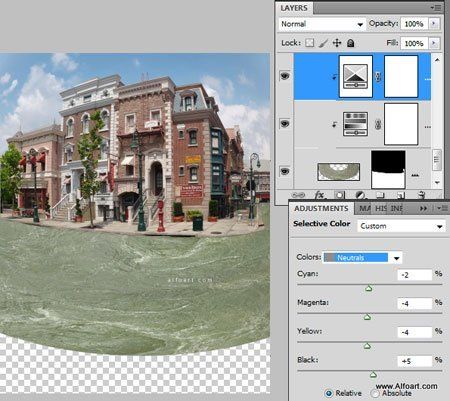Open the fx layer style menu
The width and height of the screenshot is (450, 401).
[x=319, y=195]
